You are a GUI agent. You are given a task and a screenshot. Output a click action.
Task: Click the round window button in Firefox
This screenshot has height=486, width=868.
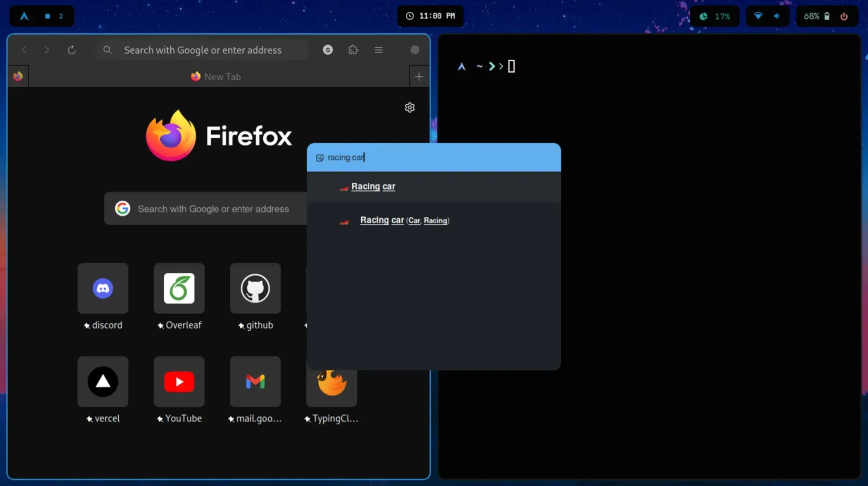click(415, 50)
